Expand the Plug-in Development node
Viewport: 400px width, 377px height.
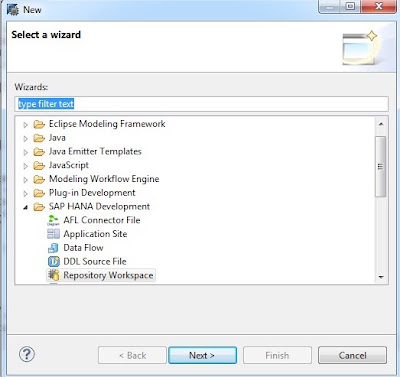point(25,193)
